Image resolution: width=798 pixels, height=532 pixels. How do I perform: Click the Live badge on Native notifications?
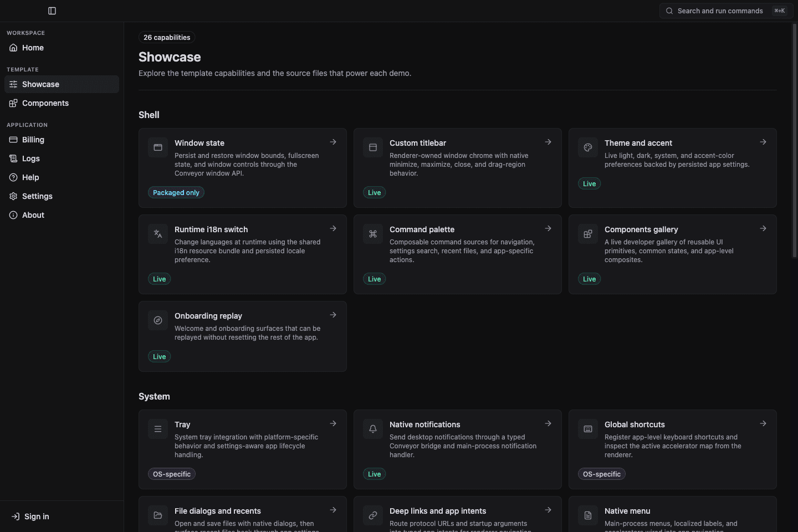[x=375, y=474]
